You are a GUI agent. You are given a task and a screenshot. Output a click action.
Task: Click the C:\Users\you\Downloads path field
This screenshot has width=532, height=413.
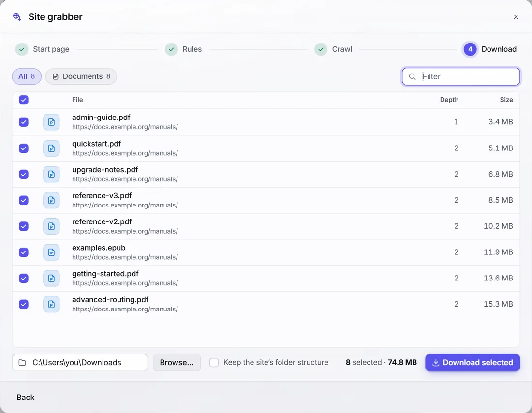pos(80,362)
